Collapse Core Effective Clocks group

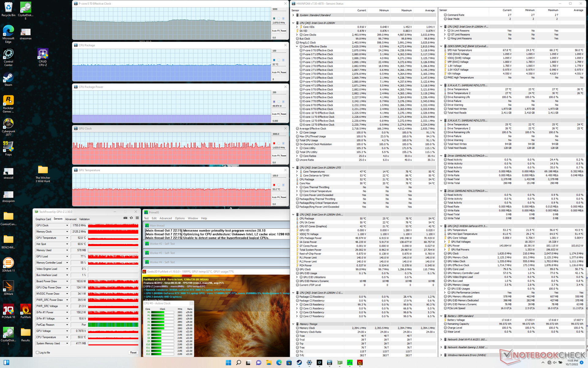click(297, 47)
